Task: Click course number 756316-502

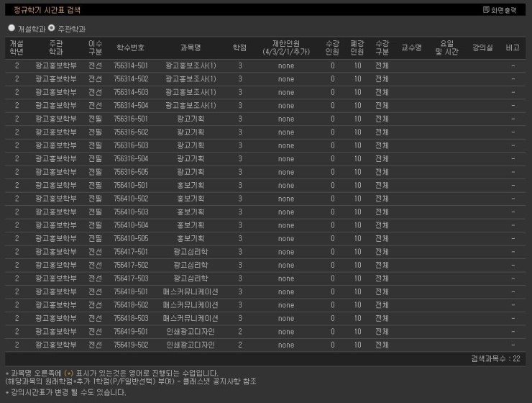Action: pos(131,132)
